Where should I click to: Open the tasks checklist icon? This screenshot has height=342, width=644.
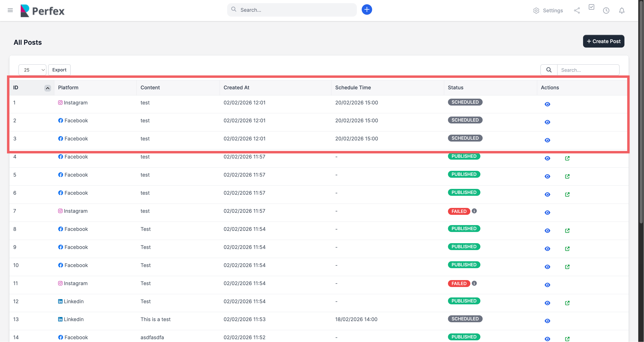pos(591,7)
